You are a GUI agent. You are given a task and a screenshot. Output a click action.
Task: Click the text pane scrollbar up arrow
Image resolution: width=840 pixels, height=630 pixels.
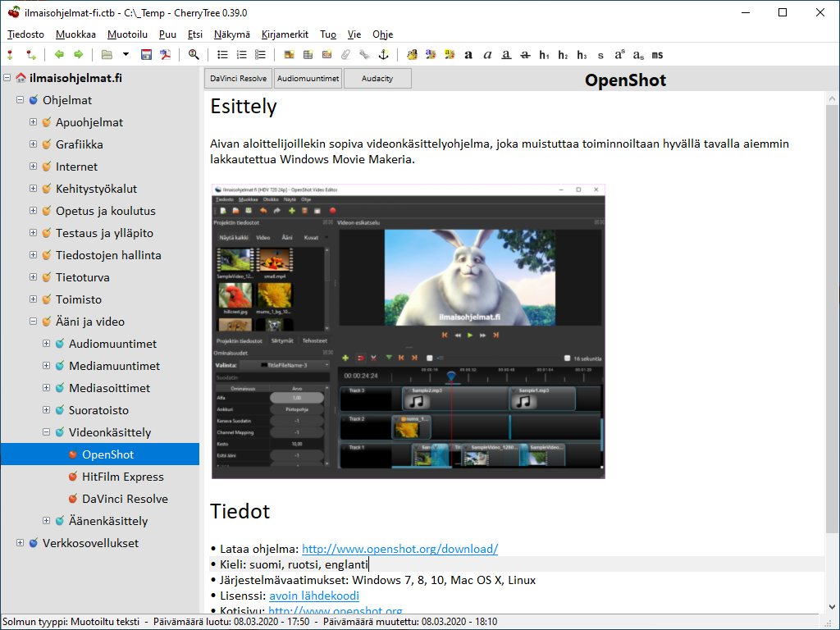[832, 98]
